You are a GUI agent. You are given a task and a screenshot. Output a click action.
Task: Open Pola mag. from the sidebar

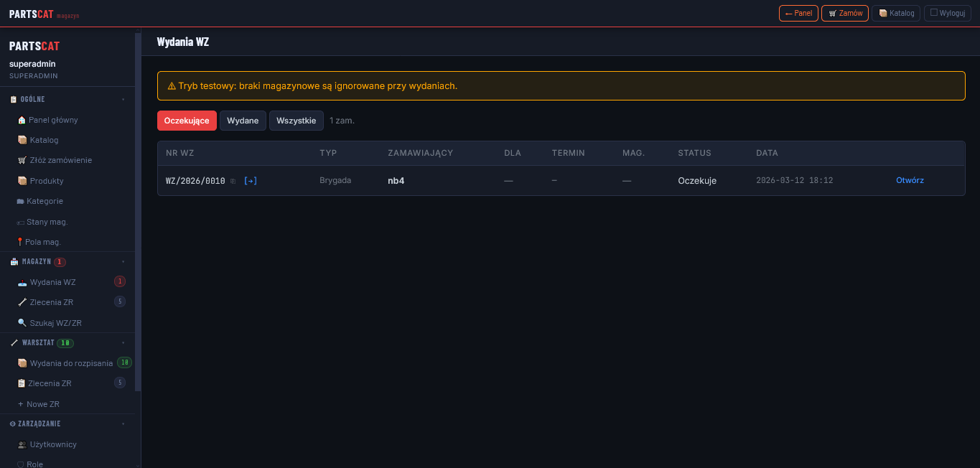tap(42, 242)
